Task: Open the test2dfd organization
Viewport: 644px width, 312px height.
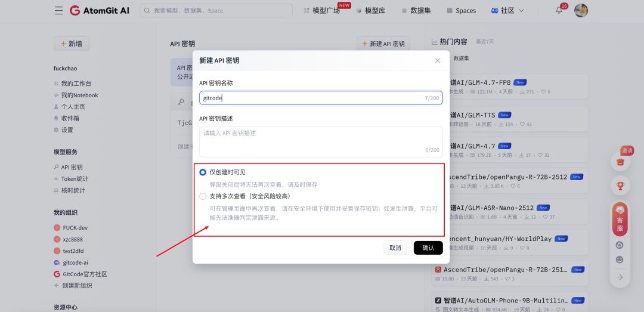Action: pyautogui.click(x=69, y=251)
